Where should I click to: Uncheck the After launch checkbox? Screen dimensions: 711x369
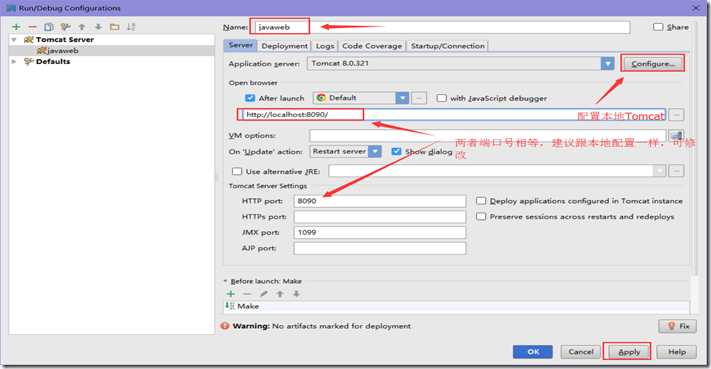(x=250, y=98)
